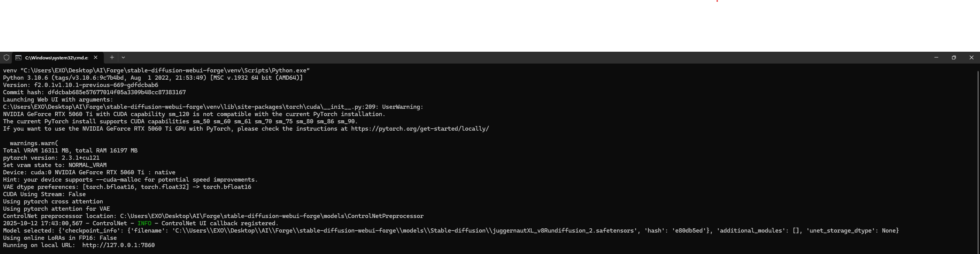Click the administrator shield icon

[x=6, y=57]
